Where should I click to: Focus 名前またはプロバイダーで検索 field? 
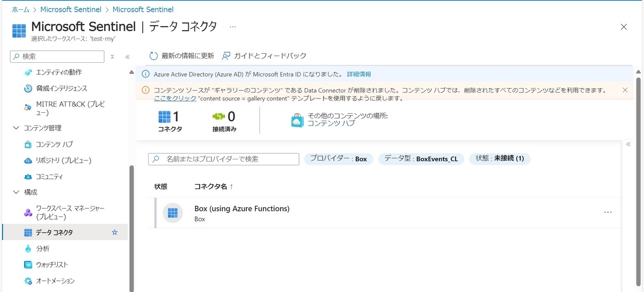(223, 159)
